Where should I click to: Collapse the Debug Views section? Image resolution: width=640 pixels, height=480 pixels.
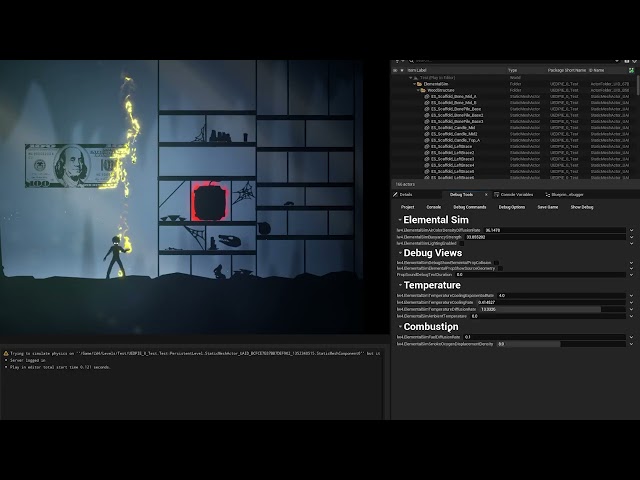click(x=400, y=253)
